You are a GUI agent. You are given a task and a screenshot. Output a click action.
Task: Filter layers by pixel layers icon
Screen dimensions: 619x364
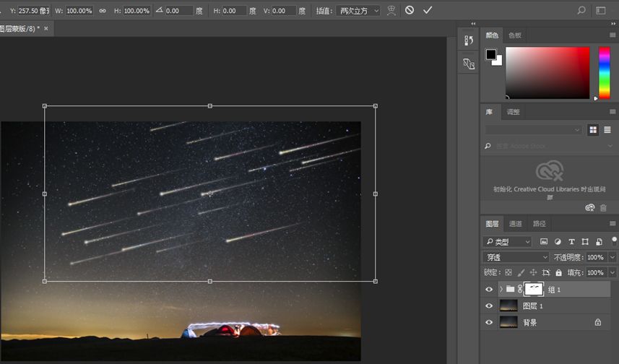pyautogui.click(x=544, y=242)
